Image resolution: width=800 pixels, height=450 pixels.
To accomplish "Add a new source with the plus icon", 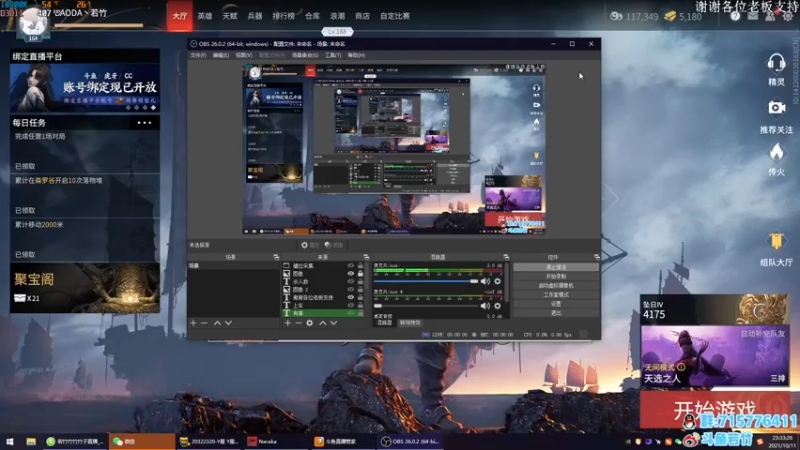I will pos(288,323).
